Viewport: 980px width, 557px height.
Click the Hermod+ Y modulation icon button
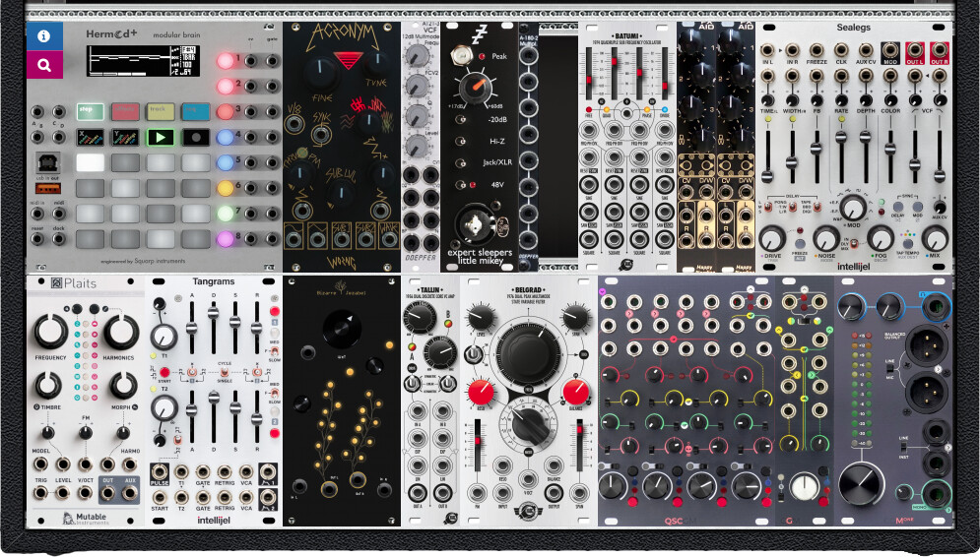click(125, 137)
